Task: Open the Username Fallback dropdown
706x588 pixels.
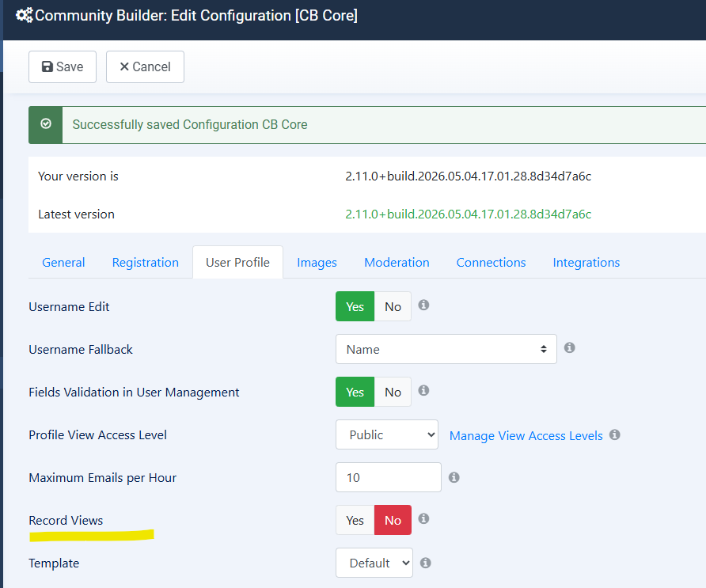Action: [x=446, y=349]
